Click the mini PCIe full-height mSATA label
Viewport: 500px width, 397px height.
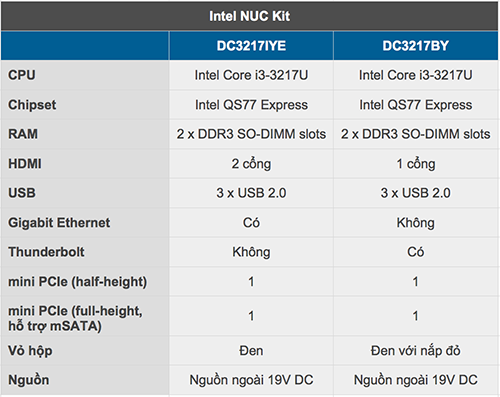(x=75, y=319)
